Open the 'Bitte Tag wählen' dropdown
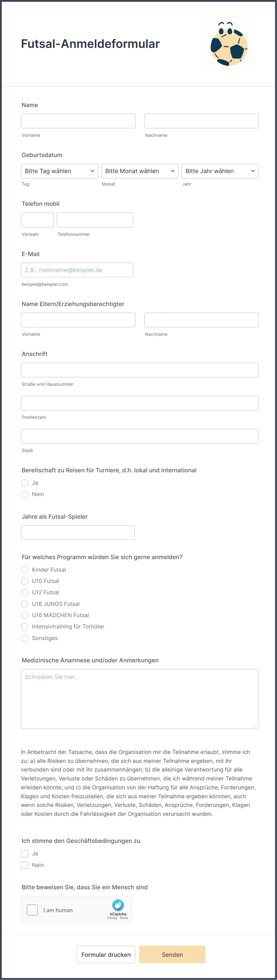The width and height of the screenshot is (277, 980). click(x=60, y=171)
